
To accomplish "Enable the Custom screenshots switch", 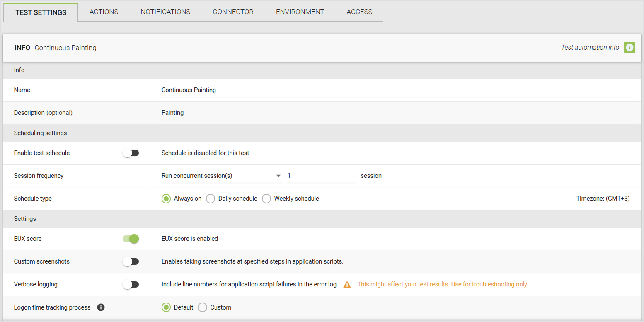I will [x=131, y=261].
